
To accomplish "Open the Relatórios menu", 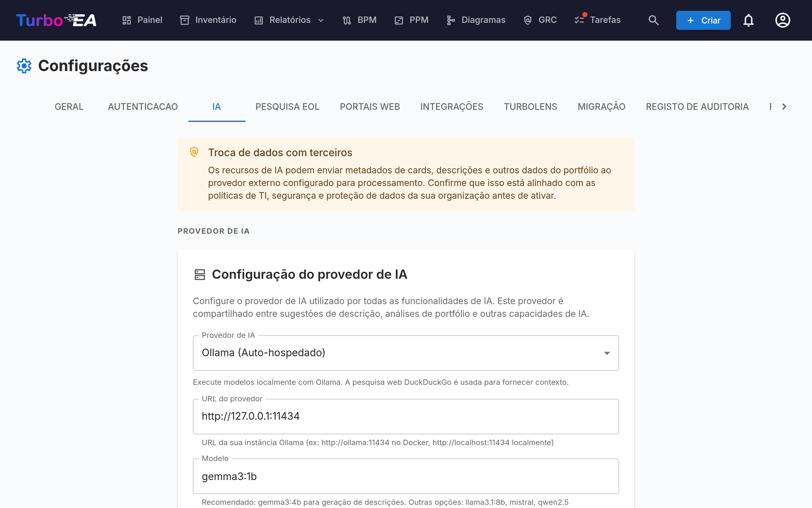I will pos(289,20).
